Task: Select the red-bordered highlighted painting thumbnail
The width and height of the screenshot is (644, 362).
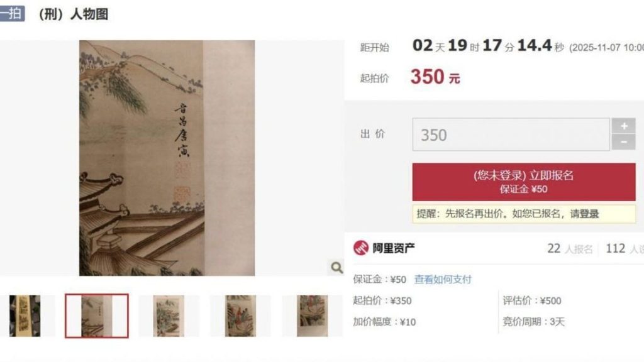Action: point(96,315)
